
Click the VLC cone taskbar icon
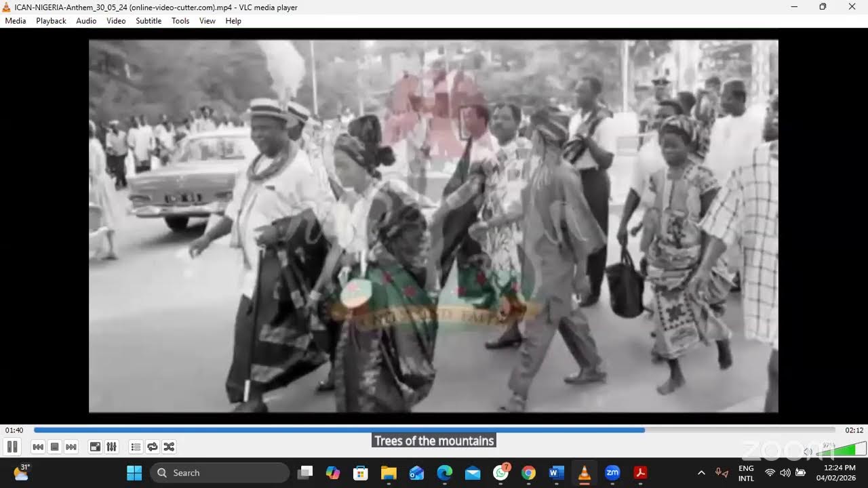point(584,473)
